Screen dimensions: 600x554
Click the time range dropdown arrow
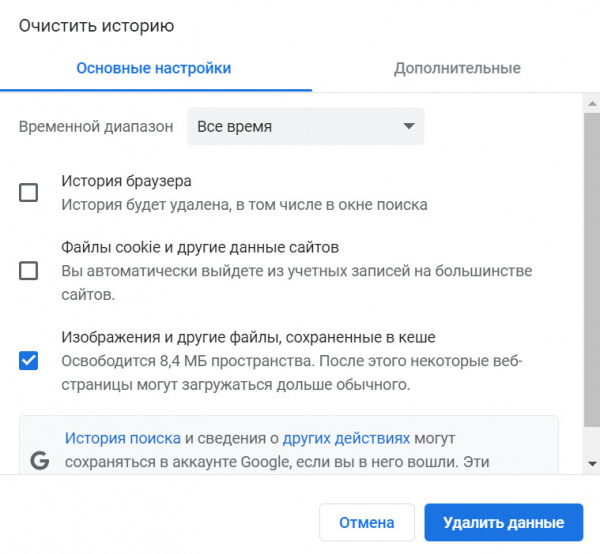coord(407,127)
